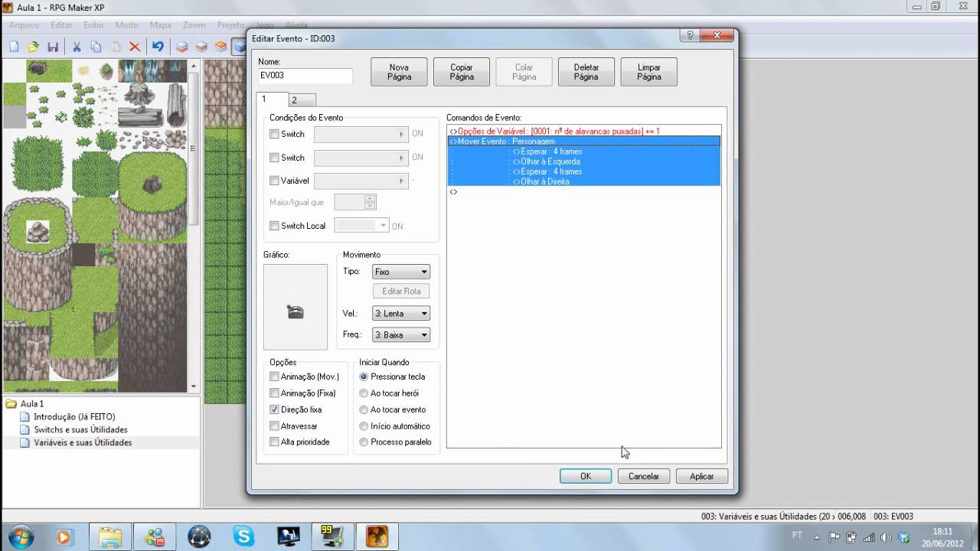Viewport: 980px width, 551px height.
Task: Enable the first Switch condition checkbox
Action: tap(274, 134)
